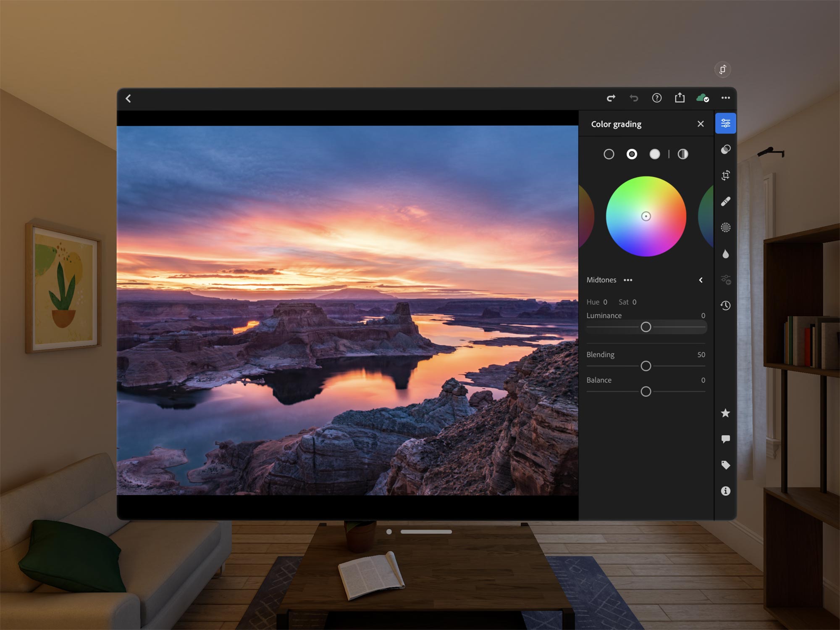This screenshot has height=630, width=840.
Task: Select the Global color grading wheel
Action: (682, 154)
